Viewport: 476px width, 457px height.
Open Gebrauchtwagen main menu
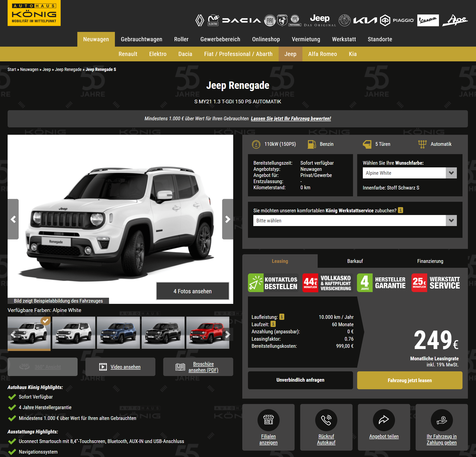(141, 39)
